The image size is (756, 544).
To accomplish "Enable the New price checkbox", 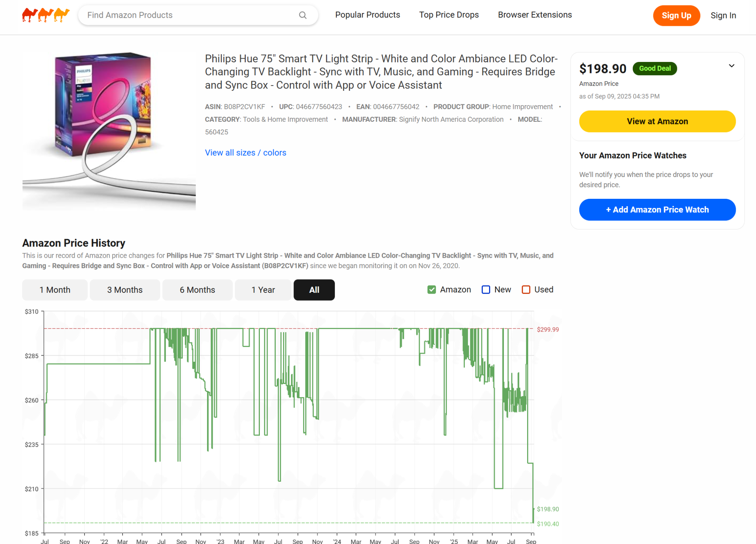I will click(x=485, y=290).
